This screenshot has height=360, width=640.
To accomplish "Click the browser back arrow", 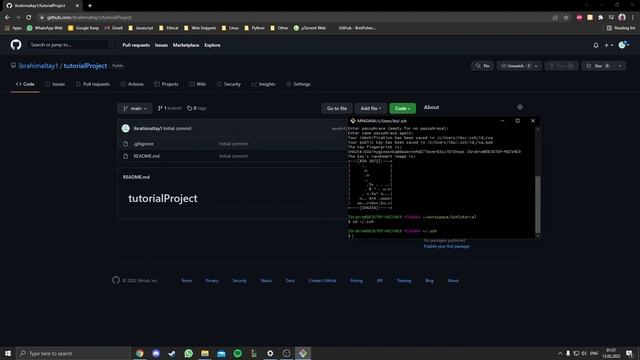I will pyautogui.click(x=7, y=18).
